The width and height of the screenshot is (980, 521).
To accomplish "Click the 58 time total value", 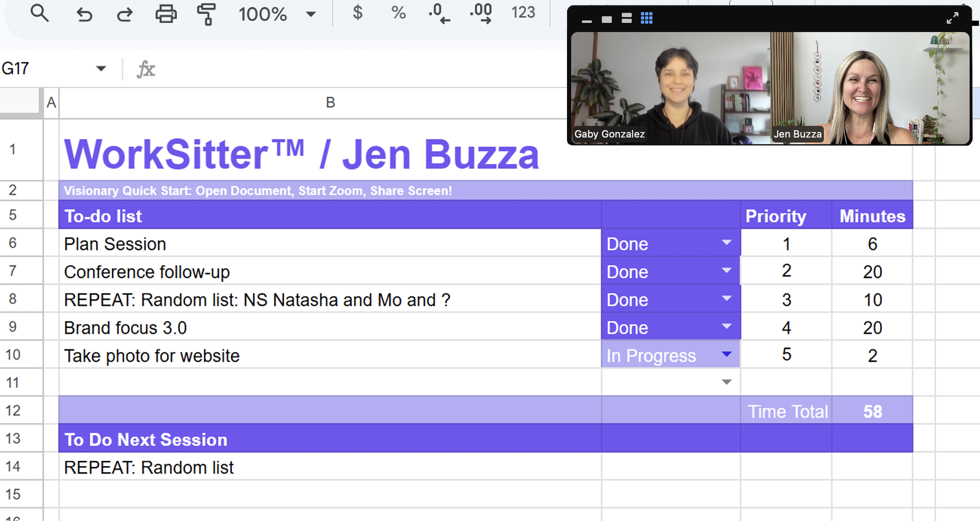I will (872, 411).
